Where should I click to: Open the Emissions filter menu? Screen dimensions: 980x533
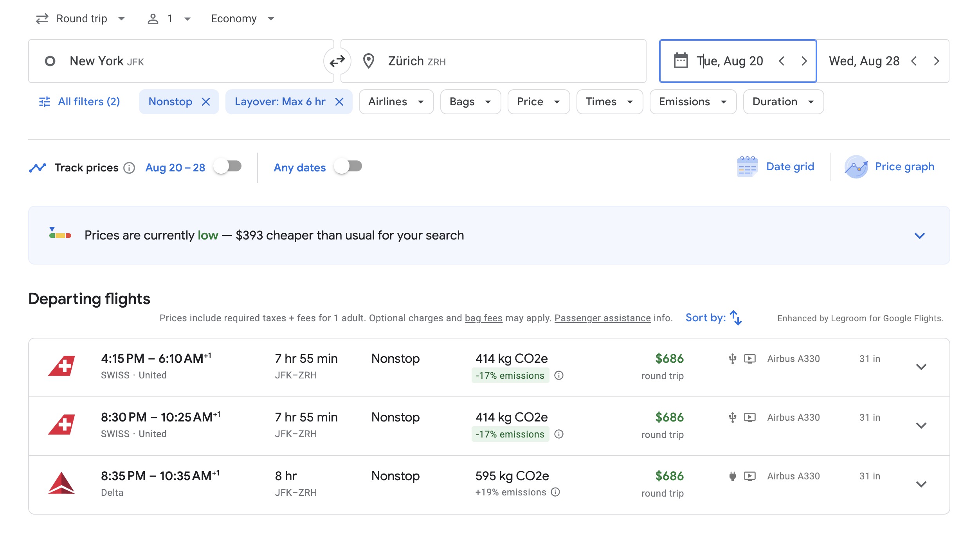(x=692, y=102)
